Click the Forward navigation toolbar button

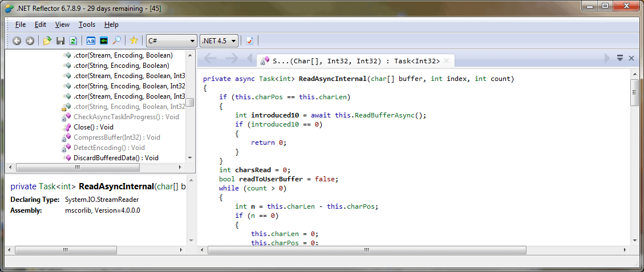[x=30, y=40]
